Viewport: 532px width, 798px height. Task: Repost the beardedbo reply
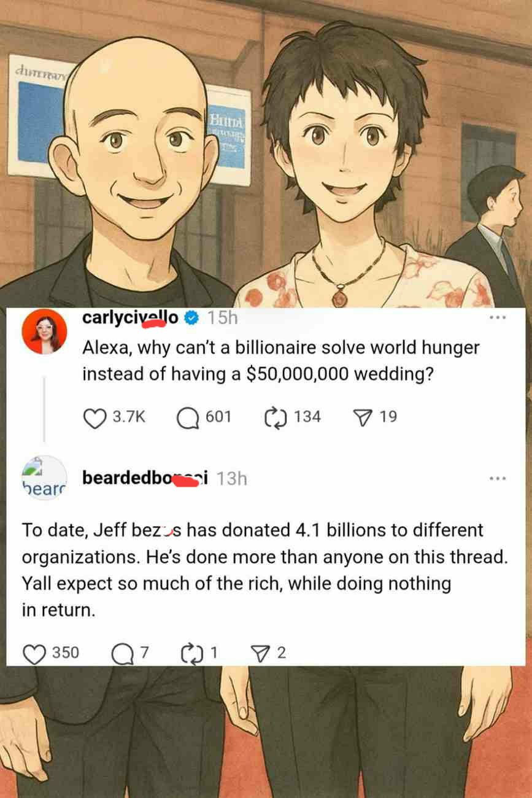pyautogui.click(x=191, y=653)
